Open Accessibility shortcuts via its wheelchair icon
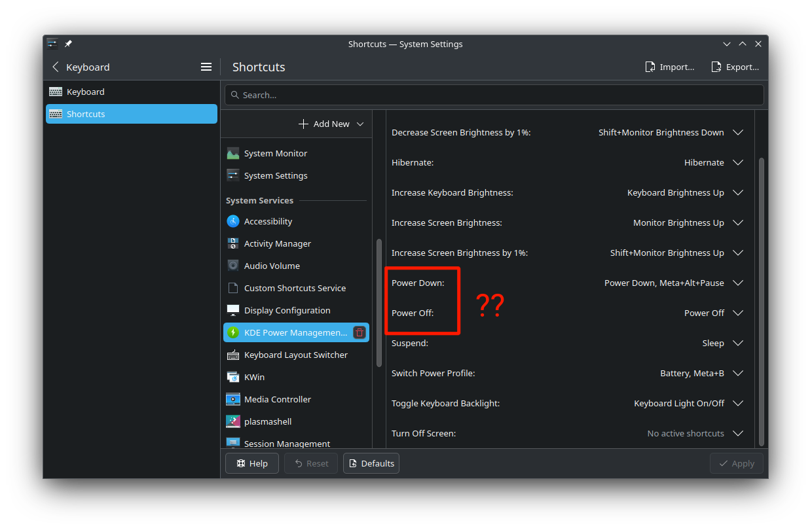This screenshot has height=530, width=812. click(232, 221)
